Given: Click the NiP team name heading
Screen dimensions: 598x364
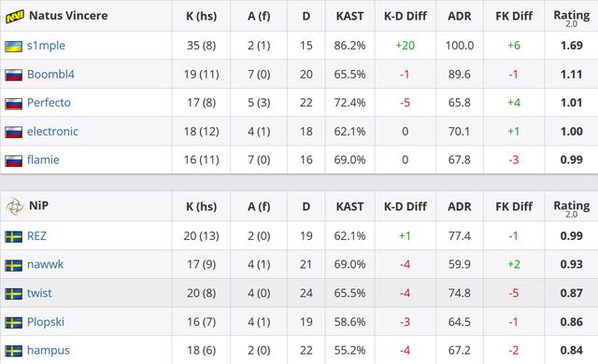Looking at the screenshot, I should pos(38,205).
